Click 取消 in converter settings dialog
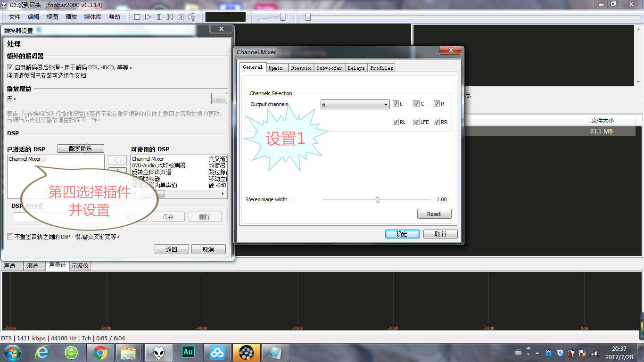Viewport: 644px width, 362px height. coord(208,249)
